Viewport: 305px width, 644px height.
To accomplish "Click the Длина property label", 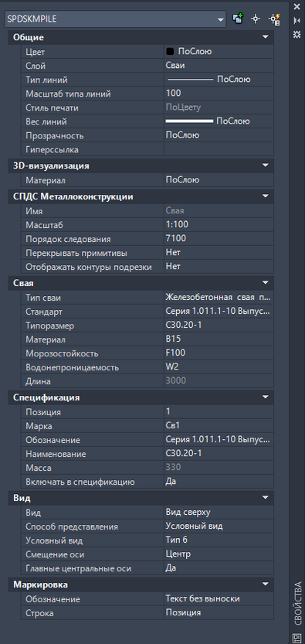I will point(38,382).
